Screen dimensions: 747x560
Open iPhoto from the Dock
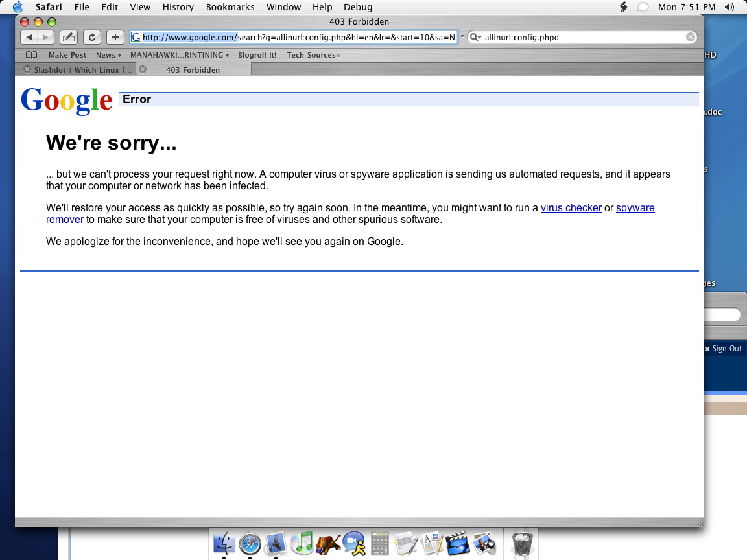click(x=484, y=544)
